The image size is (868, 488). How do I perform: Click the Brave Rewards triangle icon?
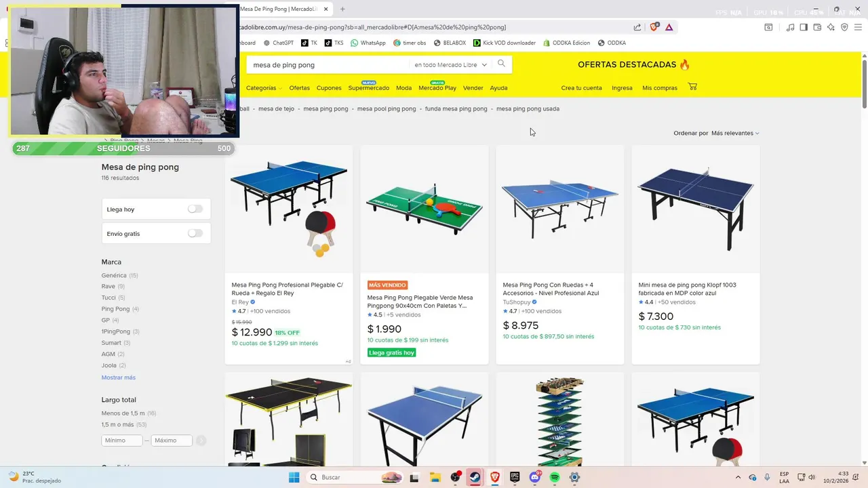(669, 27)
